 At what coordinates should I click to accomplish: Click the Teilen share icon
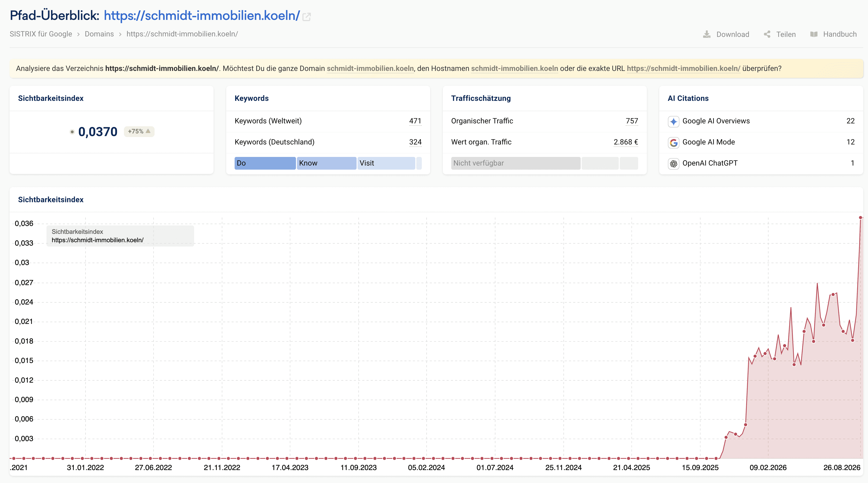click(x=767, y=34)
